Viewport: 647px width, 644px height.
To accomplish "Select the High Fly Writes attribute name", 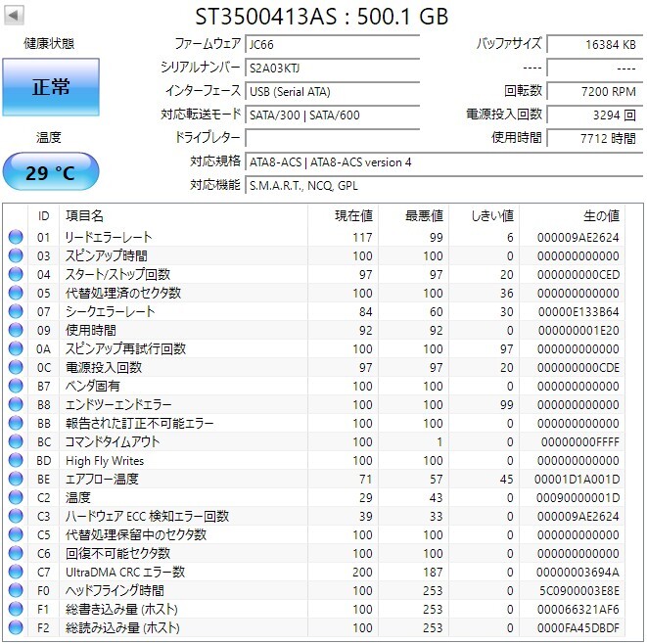I will 105,460.
